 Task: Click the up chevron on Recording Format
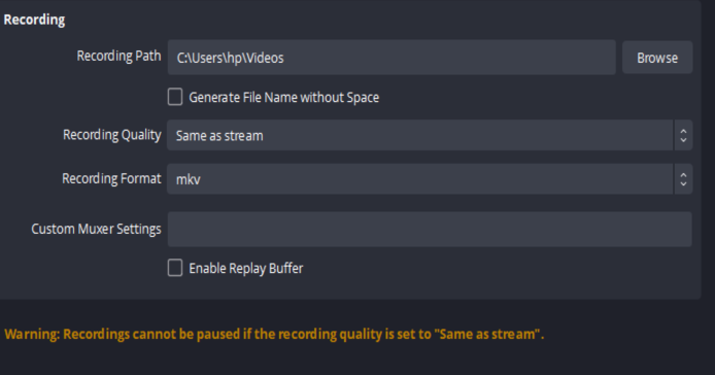[x=683, y=175]
